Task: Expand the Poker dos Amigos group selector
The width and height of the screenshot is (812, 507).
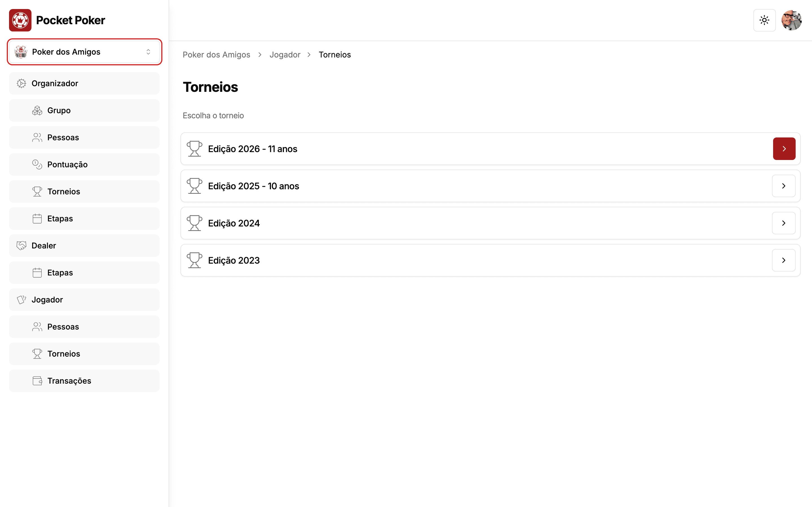Action: tap(84, 52)
